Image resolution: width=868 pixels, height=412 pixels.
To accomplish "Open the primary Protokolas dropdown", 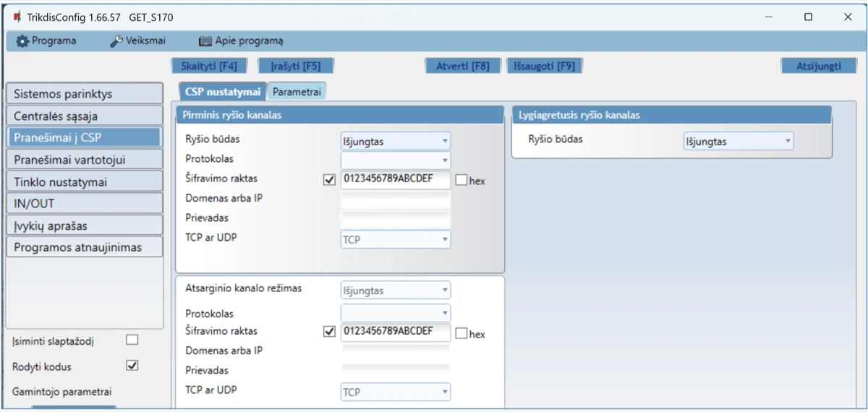I will tap(395, 160).
